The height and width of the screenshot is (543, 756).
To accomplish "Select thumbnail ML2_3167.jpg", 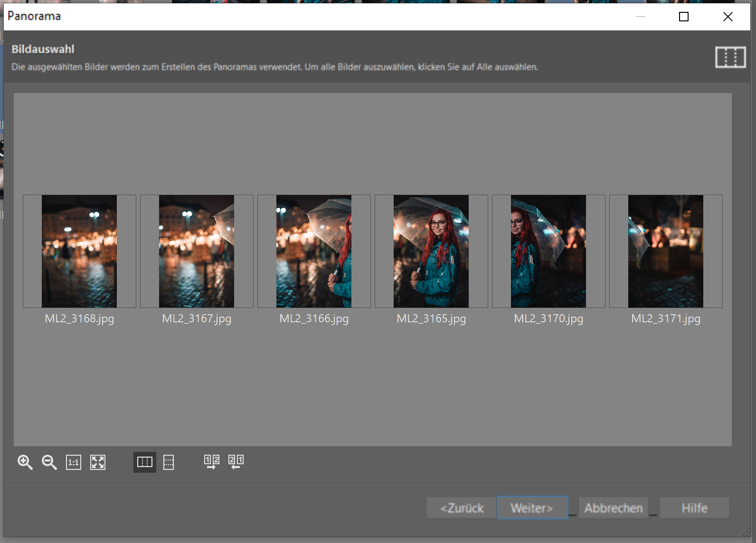I will click(197, 251).
